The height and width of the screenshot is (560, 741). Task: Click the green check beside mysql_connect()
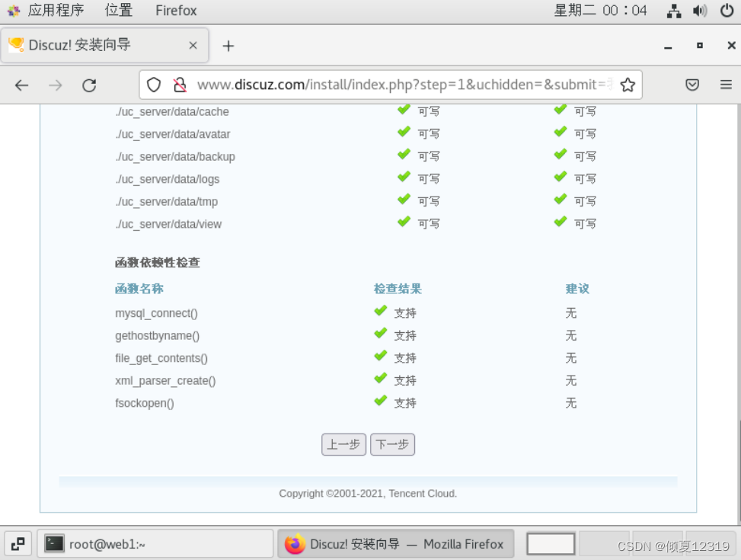click(381, 311)
